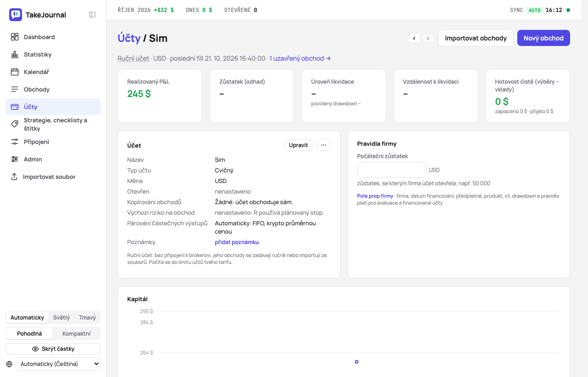Click the Importovat soubor upload icon
588x377 pixels.
[14, 177]
